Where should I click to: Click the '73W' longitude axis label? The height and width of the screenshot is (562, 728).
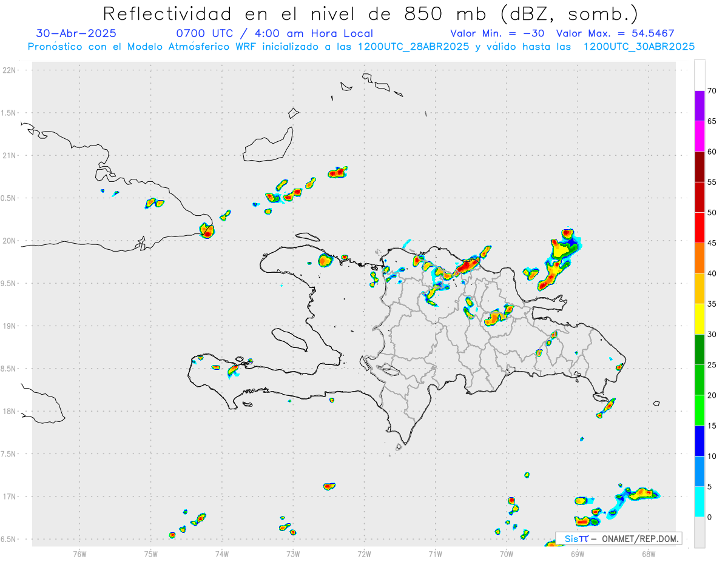(293, 553)
